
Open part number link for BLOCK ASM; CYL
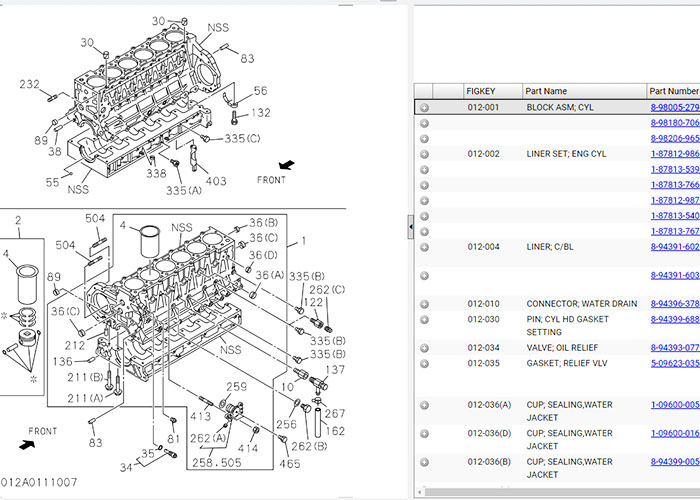(675, 108)
